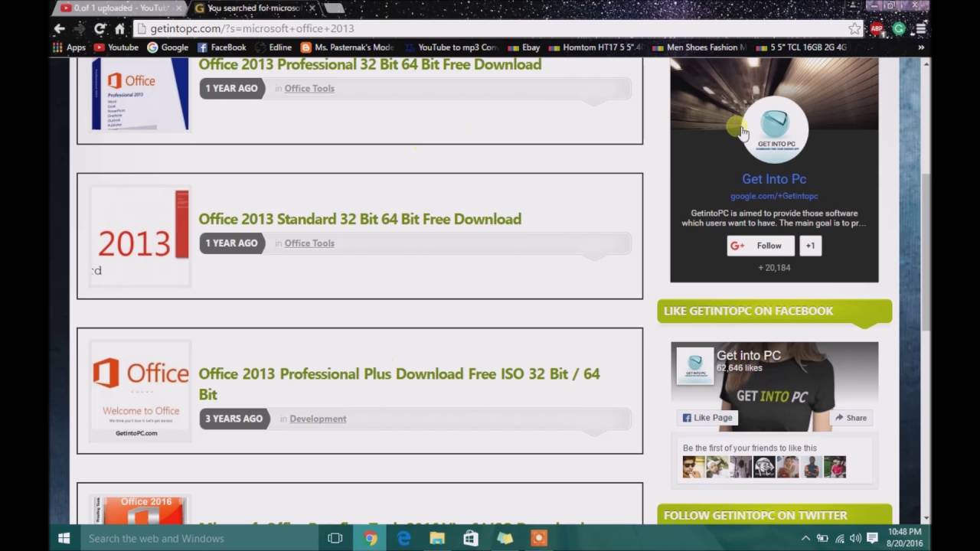Viewport: 980px width, 551px height.
Task: Click '1 YEAR AGO' badge of Standard post
Action: pos(232,243)
